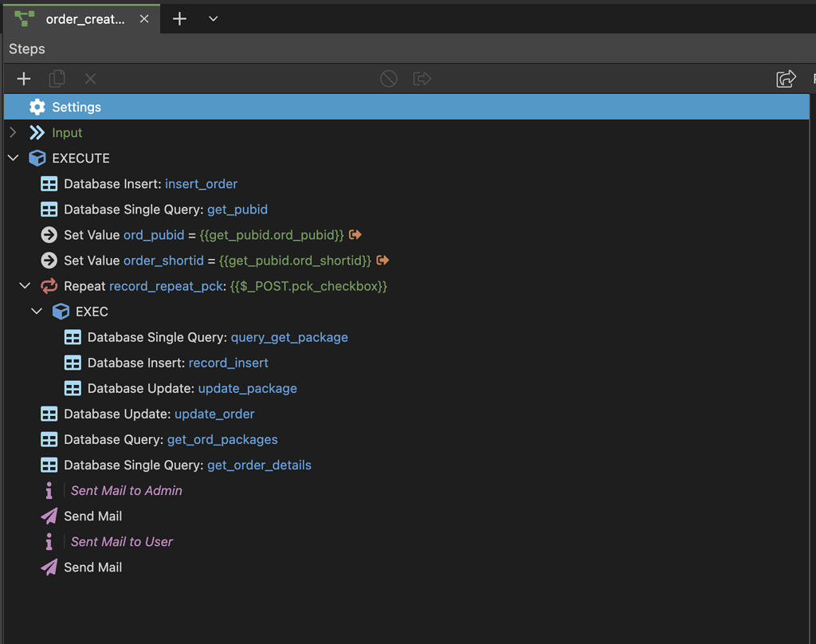816x644 pixels.
Task: Collapse the Repeat record_repeat_pck step
Action: pos(25,286)
